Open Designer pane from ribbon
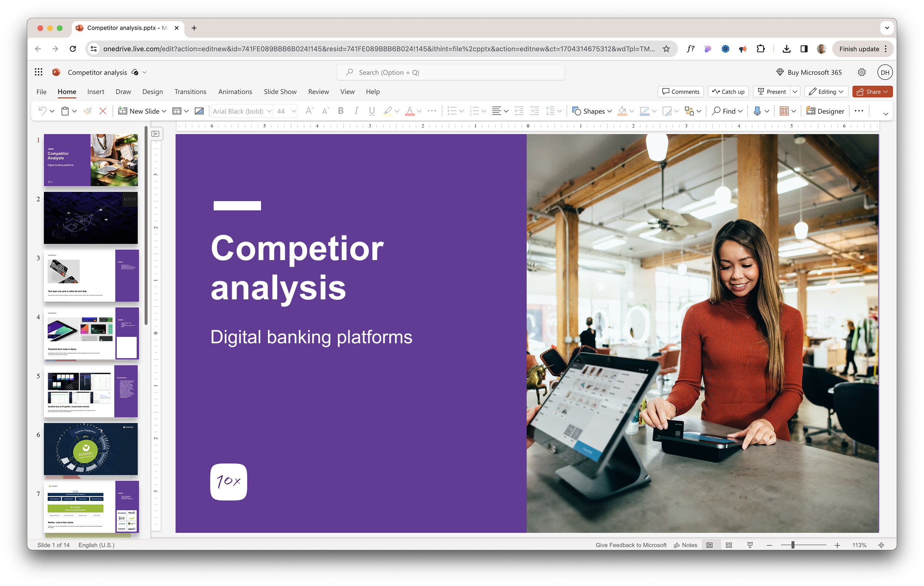 click(x=825, y=111)
